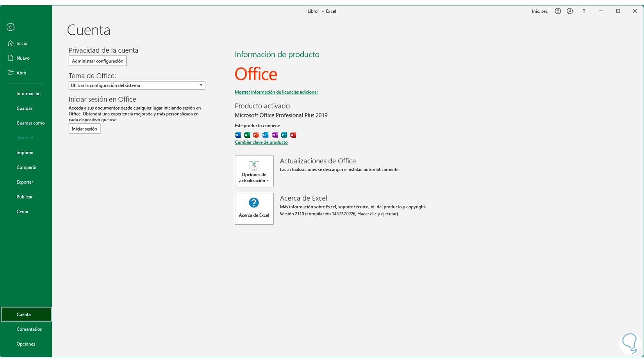Click Inic. ses. in the title bar
The height and width of the screenshot is (362, 644).
[x=540, y=11]
